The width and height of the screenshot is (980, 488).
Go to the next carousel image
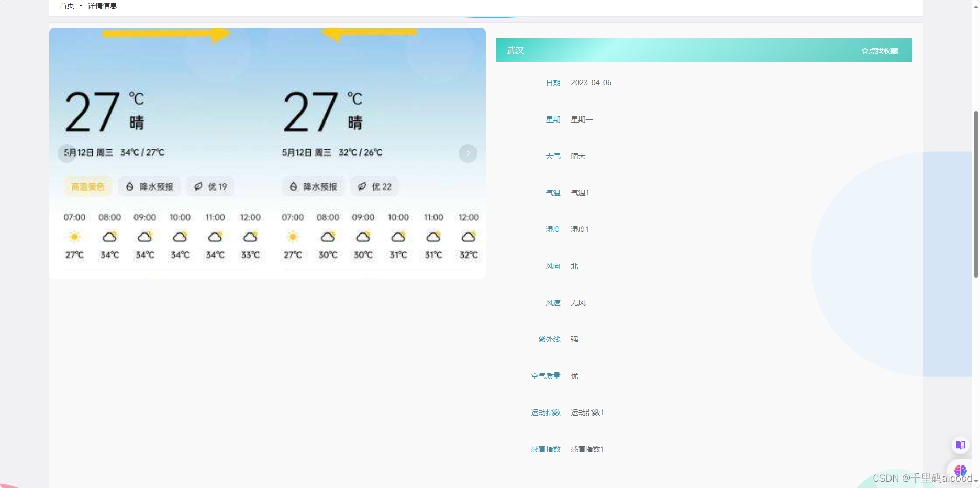tap(468, 153)
